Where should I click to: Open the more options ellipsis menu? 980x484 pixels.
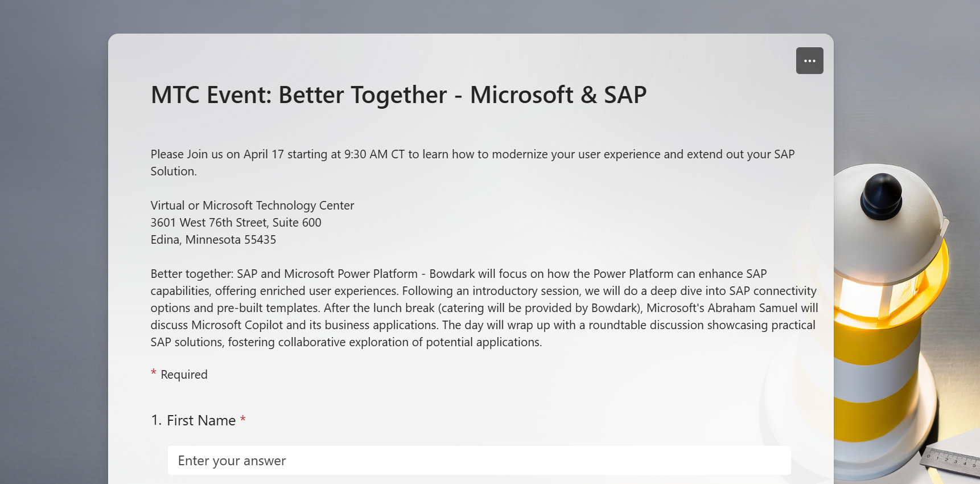(809, 61)
